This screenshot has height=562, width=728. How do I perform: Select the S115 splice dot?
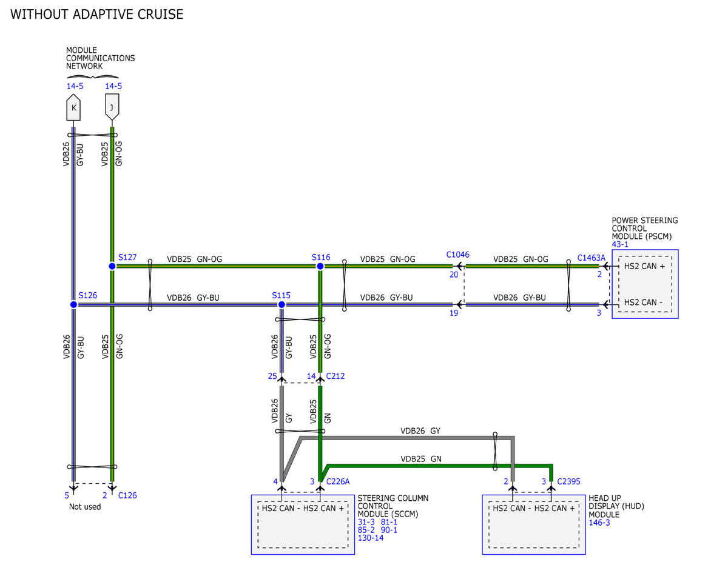281,304
